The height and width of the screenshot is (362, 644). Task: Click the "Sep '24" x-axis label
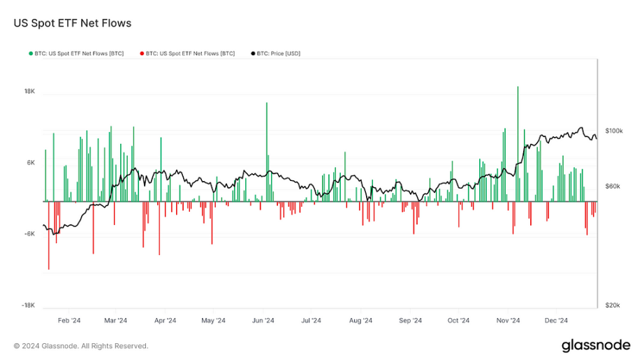click(410, 321)
